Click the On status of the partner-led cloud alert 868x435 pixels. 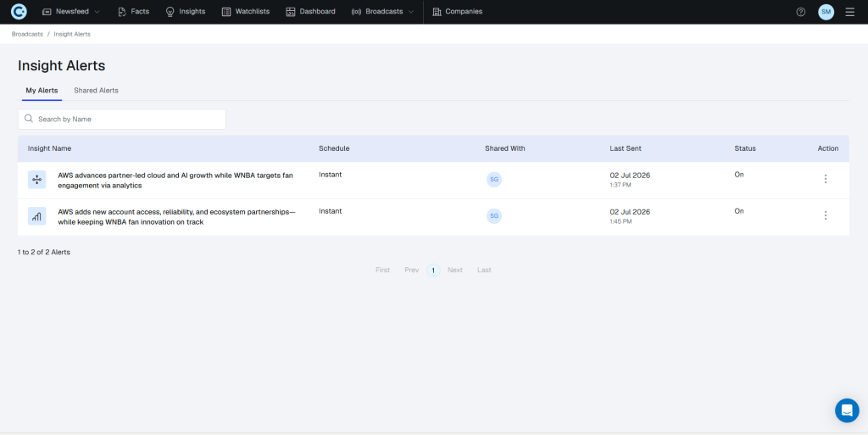[739, 175]
